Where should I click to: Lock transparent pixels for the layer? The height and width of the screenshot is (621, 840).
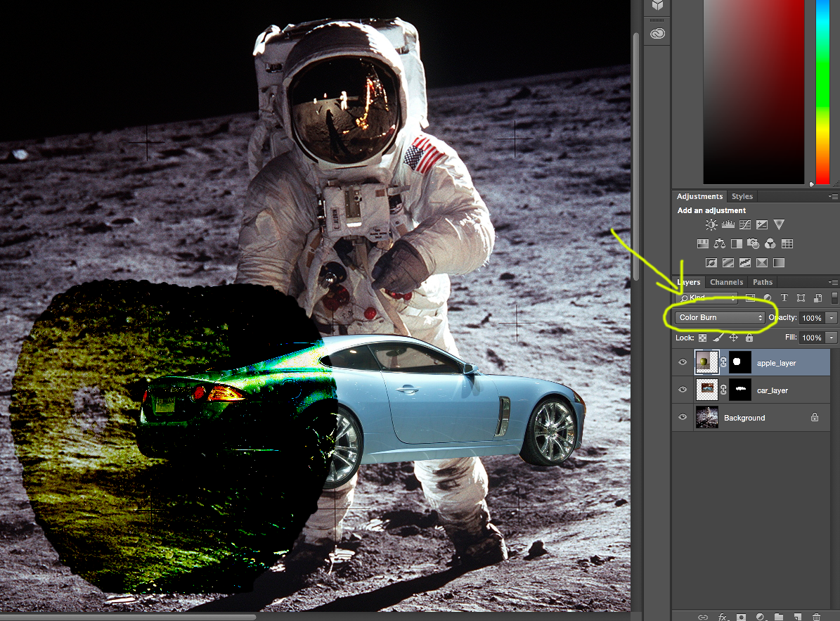click(x=702, y=338)
